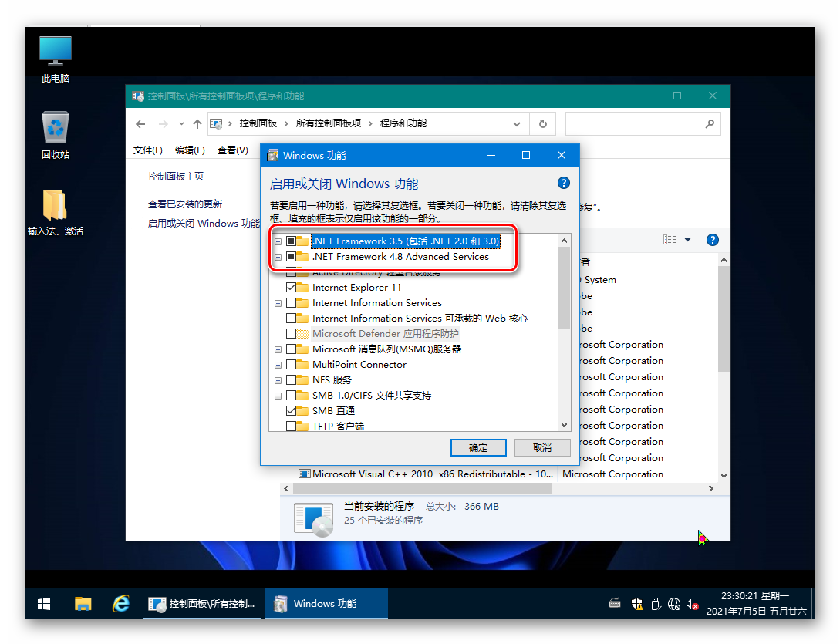Click the view options icon in 程序和功能

pos(670,240)
